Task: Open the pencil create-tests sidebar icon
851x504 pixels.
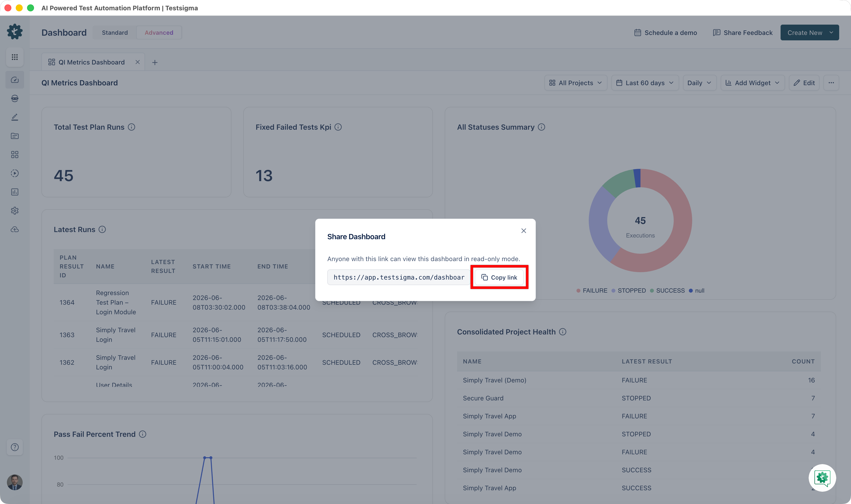Action: 15,117
